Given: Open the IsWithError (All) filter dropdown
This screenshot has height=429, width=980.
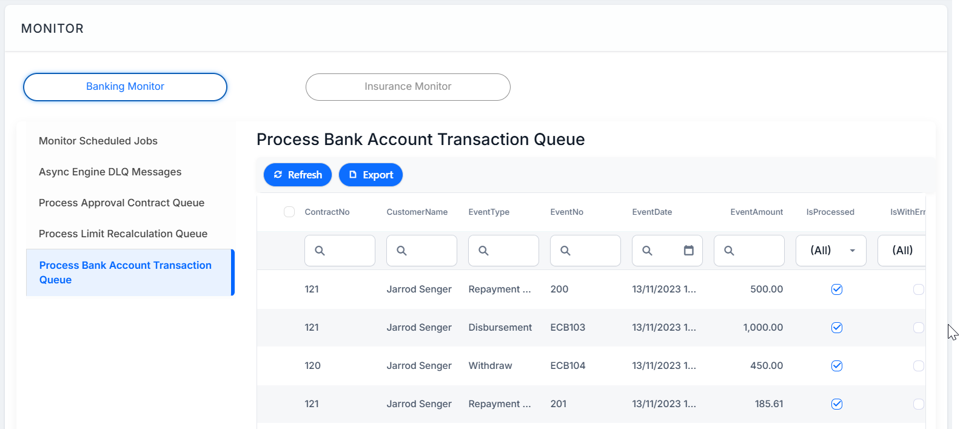Looking at the screenshot, I should coord(902,251).
